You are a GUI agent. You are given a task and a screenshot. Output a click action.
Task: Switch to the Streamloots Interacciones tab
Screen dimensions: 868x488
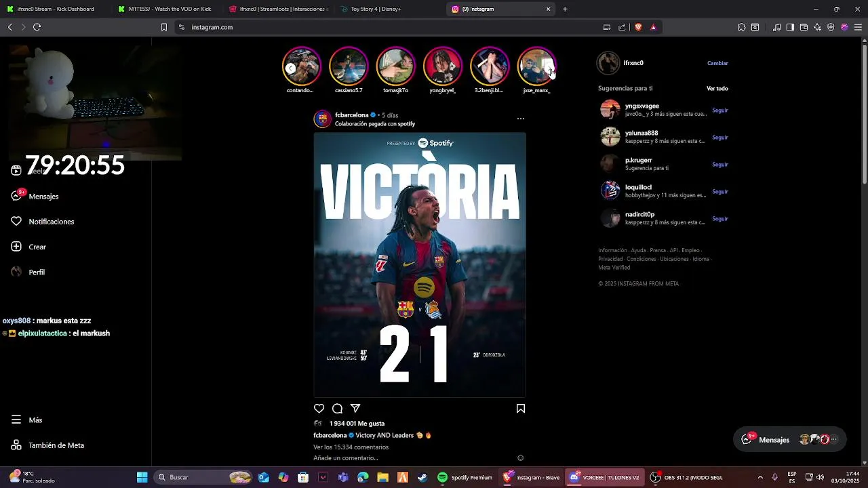point(278,9)
